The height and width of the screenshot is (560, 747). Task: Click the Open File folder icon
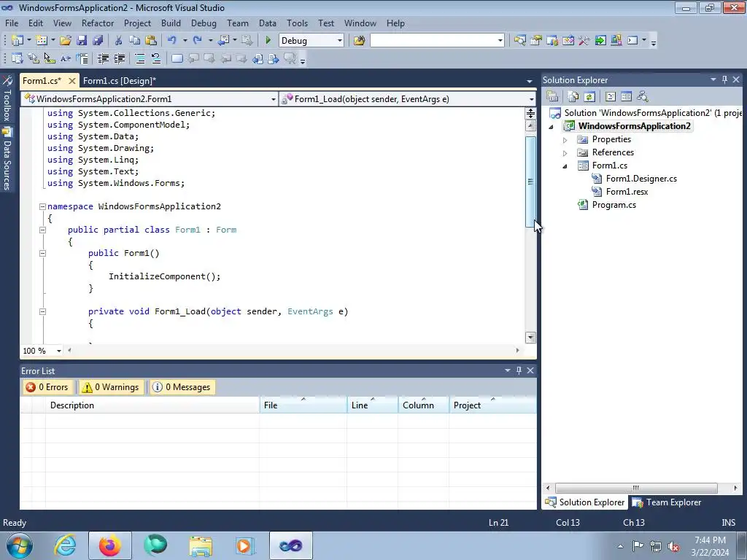[66, 41]
